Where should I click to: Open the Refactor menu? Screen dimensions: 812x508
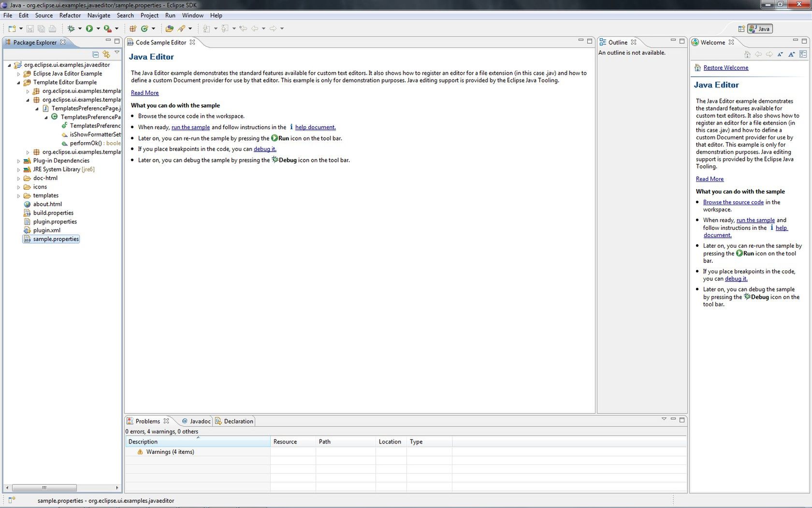pos(70,15)
